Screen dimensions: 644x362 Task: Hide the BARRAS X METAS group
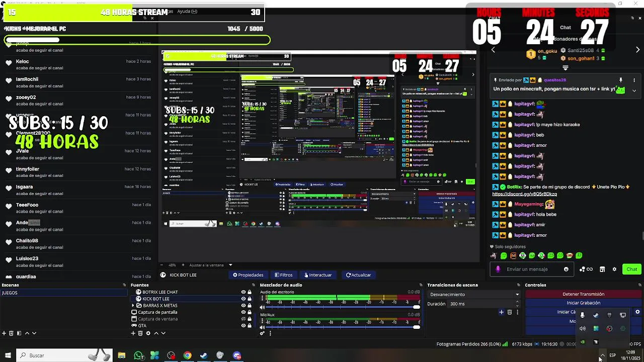(244, 305)
